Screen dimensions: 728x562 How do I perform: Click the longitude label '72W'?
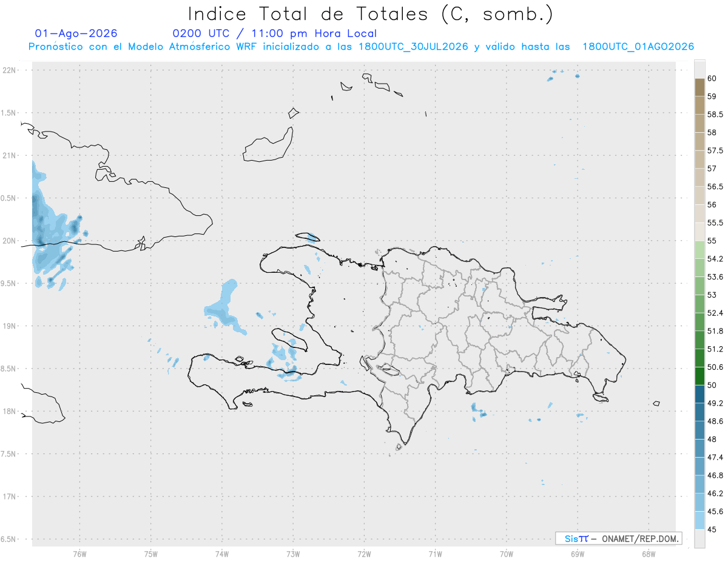point(364,554)
